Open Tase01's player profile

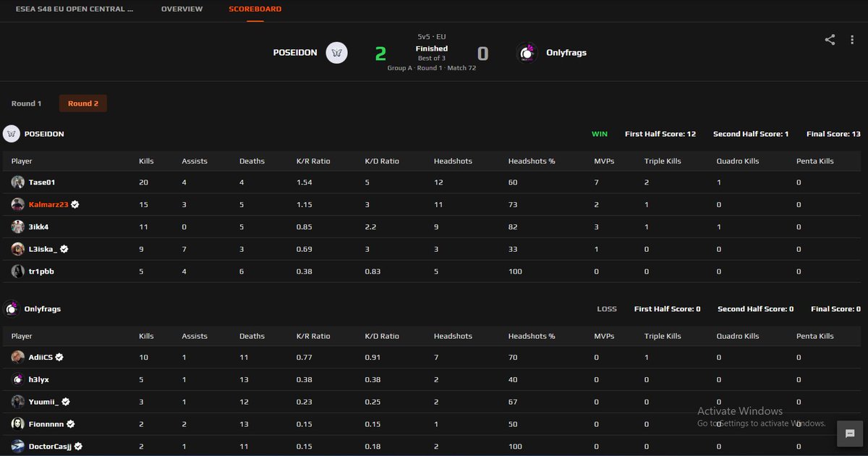[x=42, y=182]
